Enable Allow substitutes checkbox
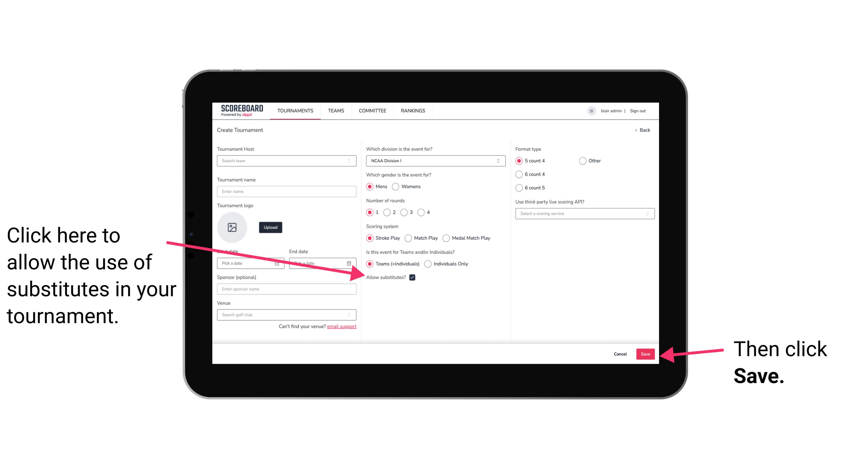The image size is (868, 467). click(x=413, y=277)
